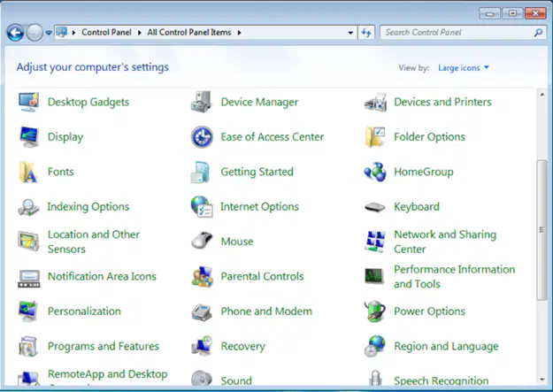Open the Mouse icon

[x=202, y=241]
